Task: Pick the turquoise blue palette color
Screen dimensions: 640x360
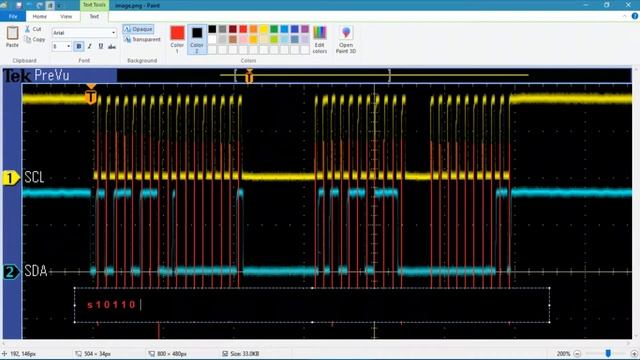Action: [x=284, y=29]
